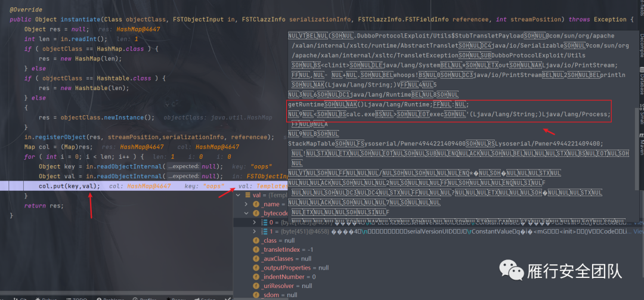The width and height of the screenshot is (644, 300).
Task: Expand byte array element 0
Action: (255, 222)
